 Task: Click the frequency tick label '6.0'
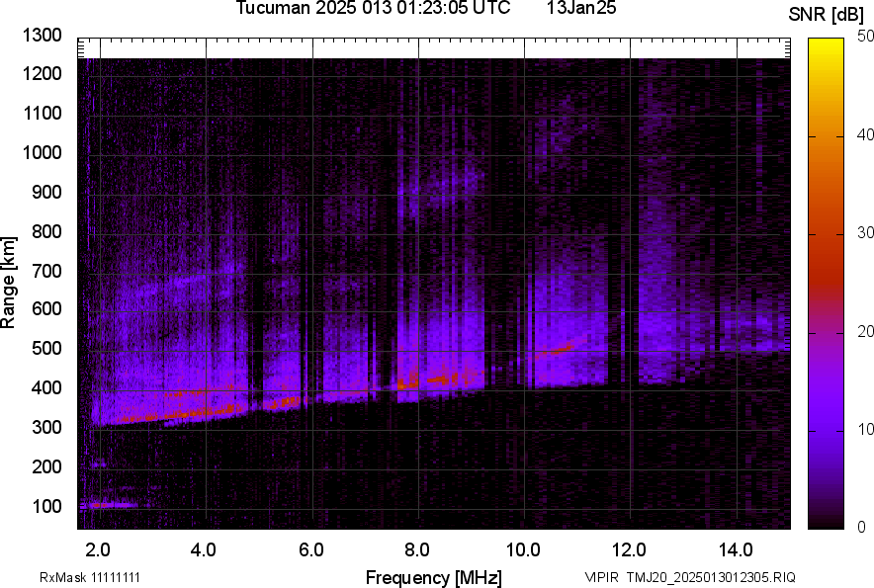[311, 549]
